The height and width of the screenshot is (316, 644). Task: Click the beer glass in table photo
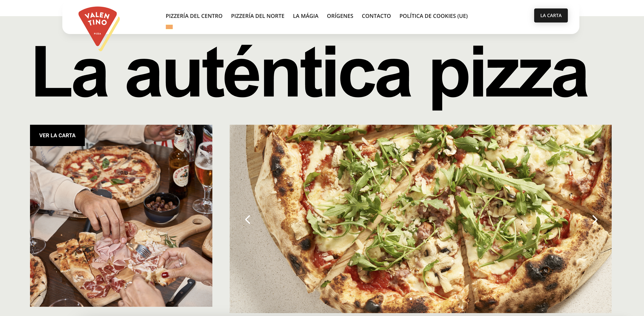(204, 177)
